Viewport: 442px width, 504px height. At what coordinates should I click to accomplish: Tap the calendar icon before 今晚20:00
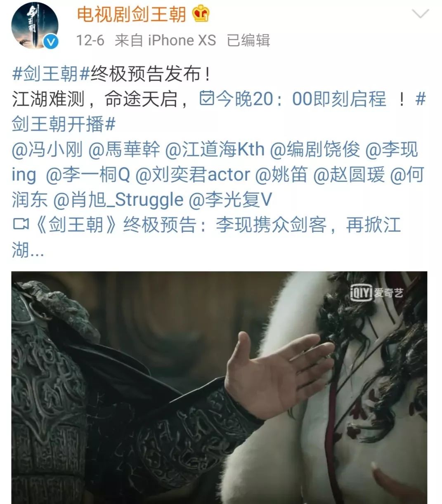click(207, 99)
